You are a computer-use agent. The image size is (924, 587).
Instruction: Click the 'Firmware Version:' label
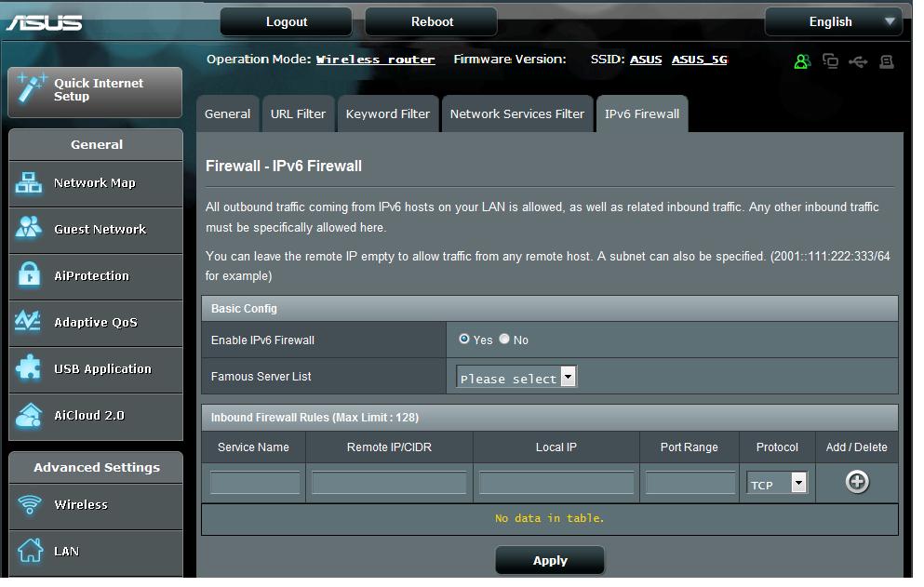[x=510, y=59]
